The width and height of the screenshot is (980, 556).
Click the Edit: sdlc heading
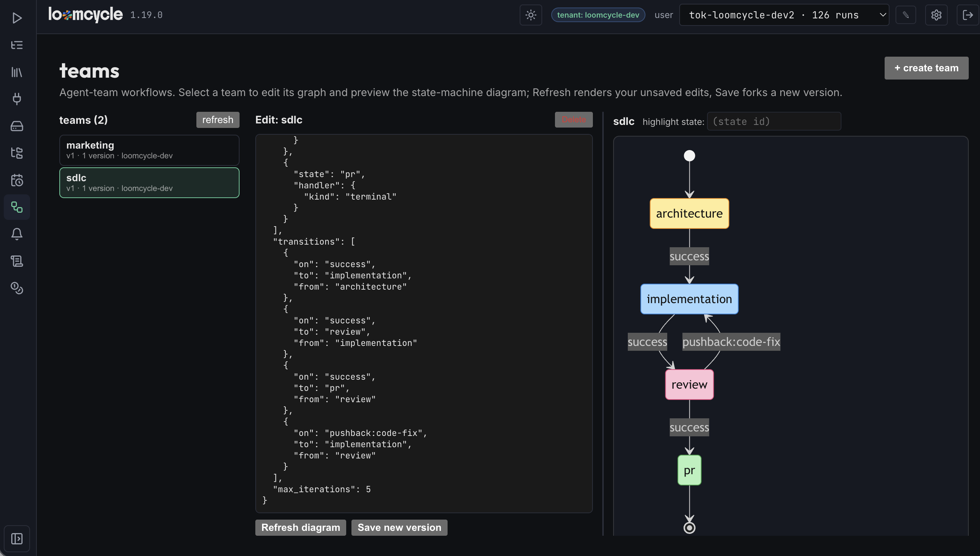pyautogui.click(x=279, y=120)
